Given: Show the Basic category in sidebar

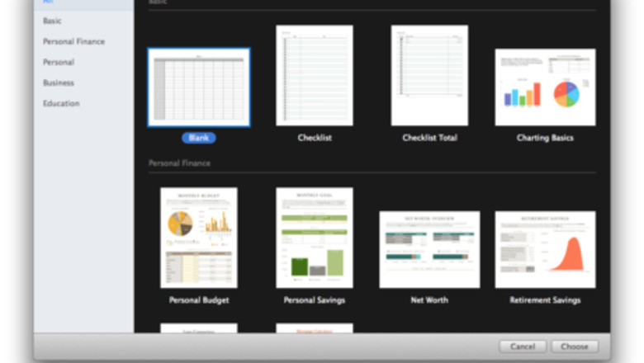Looking at the screenshot, I should pyautogui.click(x=52, y=21).
